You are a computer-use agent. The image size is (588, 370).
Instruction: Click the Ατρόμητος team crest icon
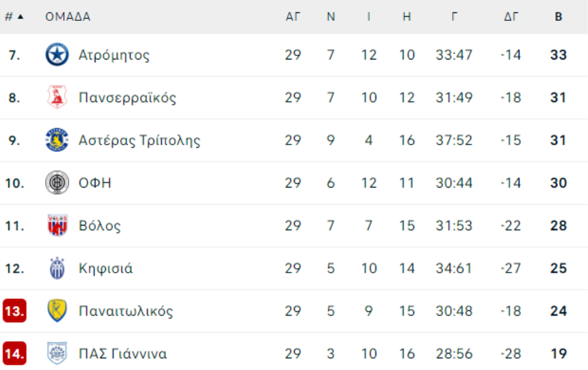pyautogui.click(x=57, y=55)
